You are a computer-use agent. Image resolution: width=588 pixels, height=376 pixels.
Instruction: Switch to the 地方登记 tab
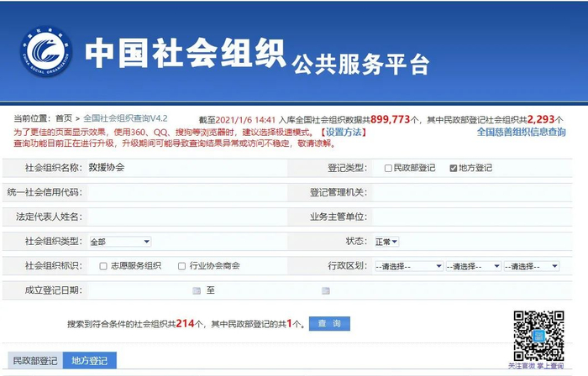(x=90, y=360)
